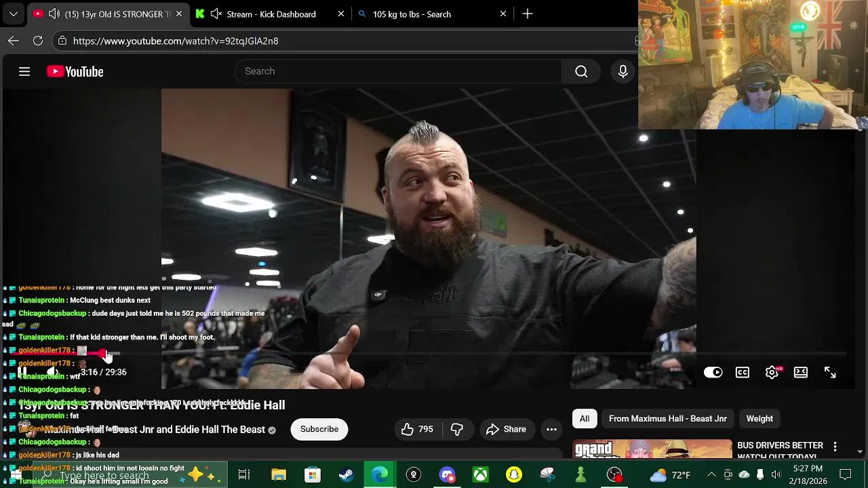Select From Maximus Hall - Beast Jnr chip
Image resolution: width=868 pixels, height=488 pixels.
click(667, 419)
